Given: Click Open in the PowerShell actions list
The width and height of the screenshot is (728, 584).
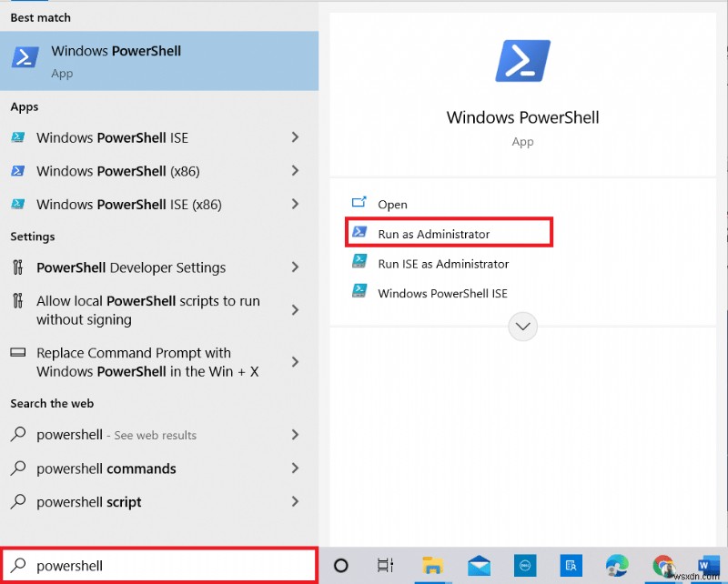Looking at the screenshot, I should pos(392,205).
